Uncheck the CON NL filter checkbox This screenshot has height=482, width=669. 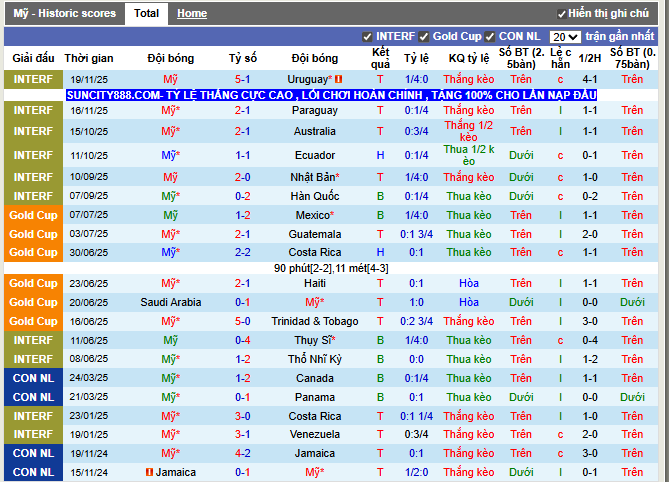[x=490, y=37]
